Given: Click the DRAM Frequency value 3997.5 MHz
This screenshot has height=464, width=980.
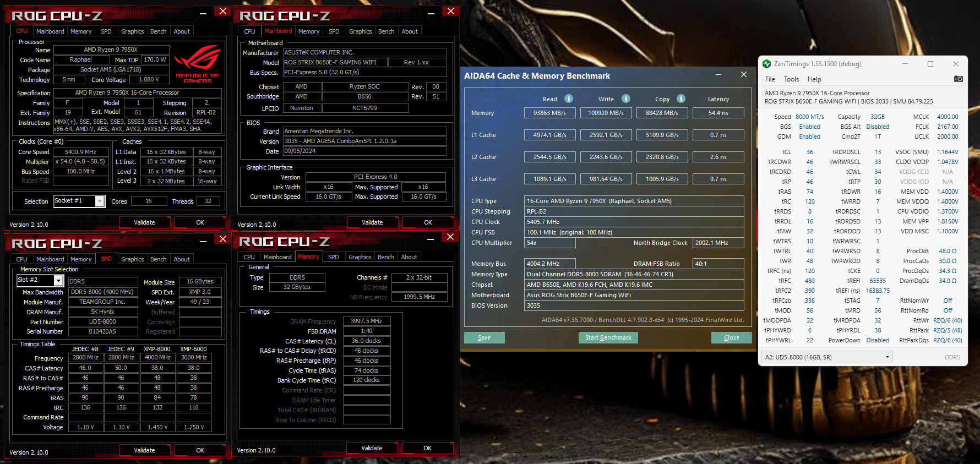Looking at the screenshot, I should (x=367, y=321).
